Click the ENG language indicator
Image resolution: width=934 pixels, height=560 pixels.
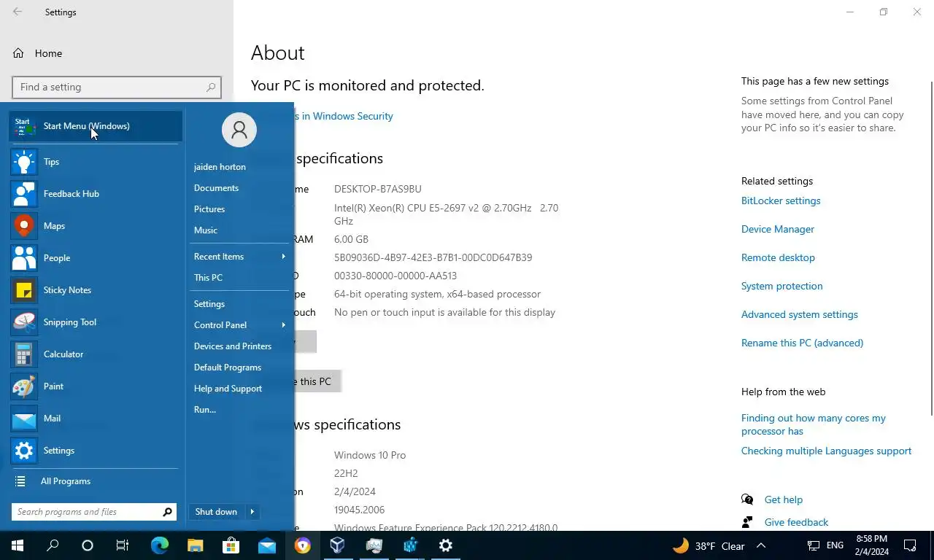(x=835, y=545)
